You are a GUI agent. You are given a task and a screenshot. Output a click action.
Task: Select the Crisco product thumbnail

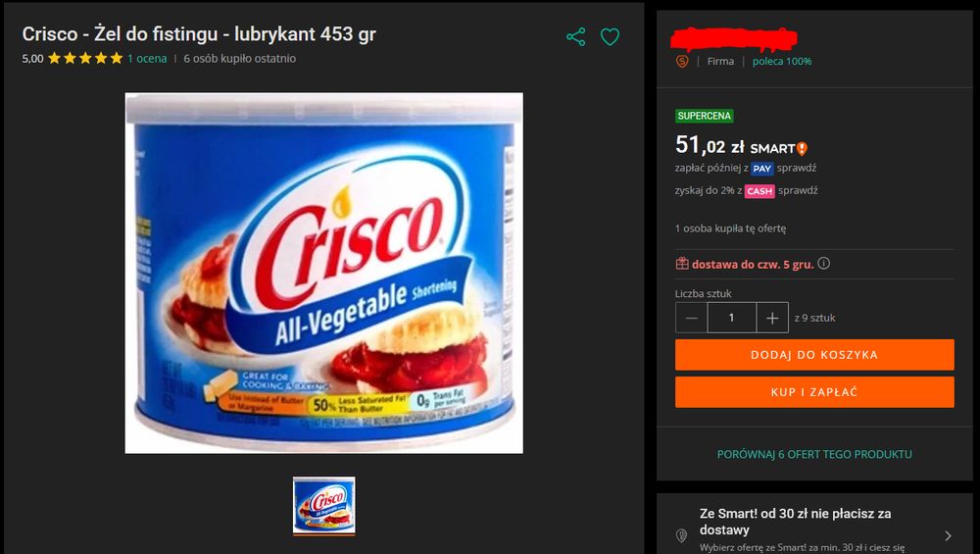coord(323,506)
